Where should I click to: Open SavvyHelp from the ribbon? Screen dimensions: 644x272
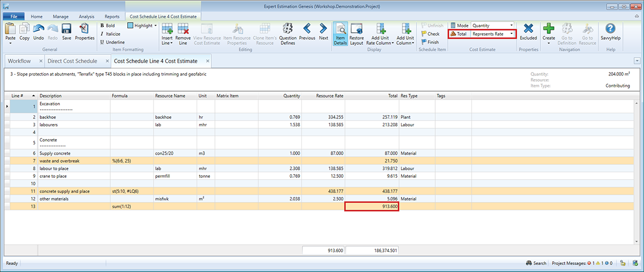[610, 29]
